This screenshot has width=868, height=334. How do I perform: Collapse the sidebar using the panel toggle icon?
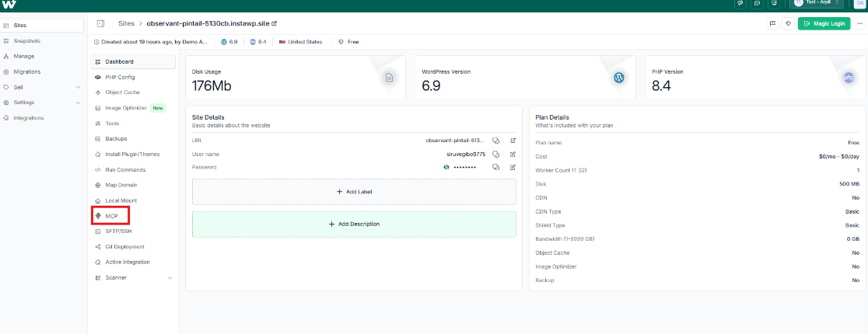point(100,24)
